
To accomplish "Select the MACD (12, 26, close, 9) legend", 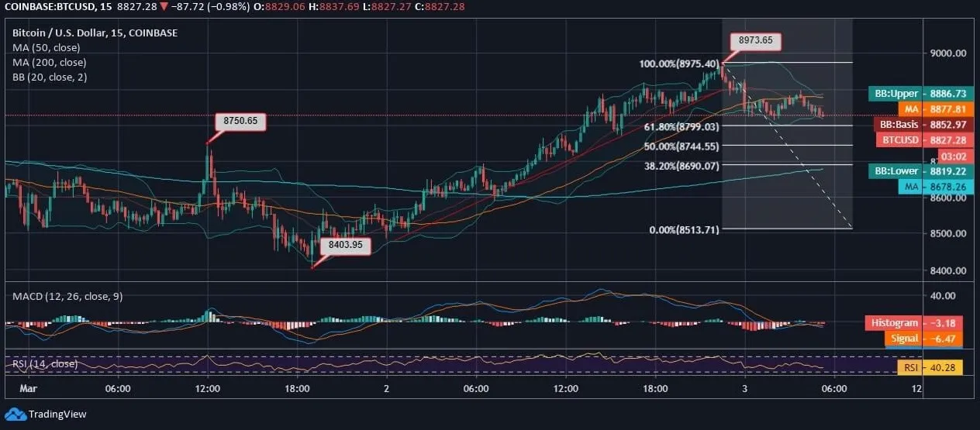I will pos(67,296).
